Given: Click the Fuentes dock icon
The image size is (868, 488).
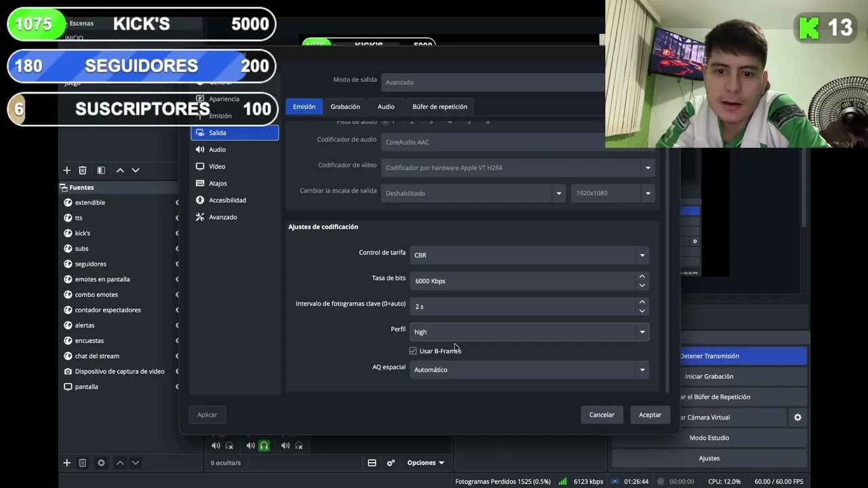Looking at the screenshot, I should click(x=64, y=188).
